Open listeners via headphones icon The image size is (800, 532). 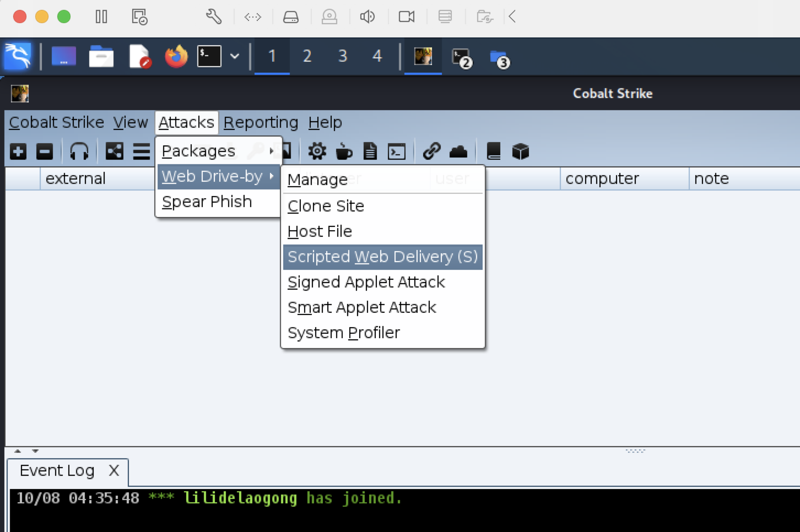[x=79, y=151]
